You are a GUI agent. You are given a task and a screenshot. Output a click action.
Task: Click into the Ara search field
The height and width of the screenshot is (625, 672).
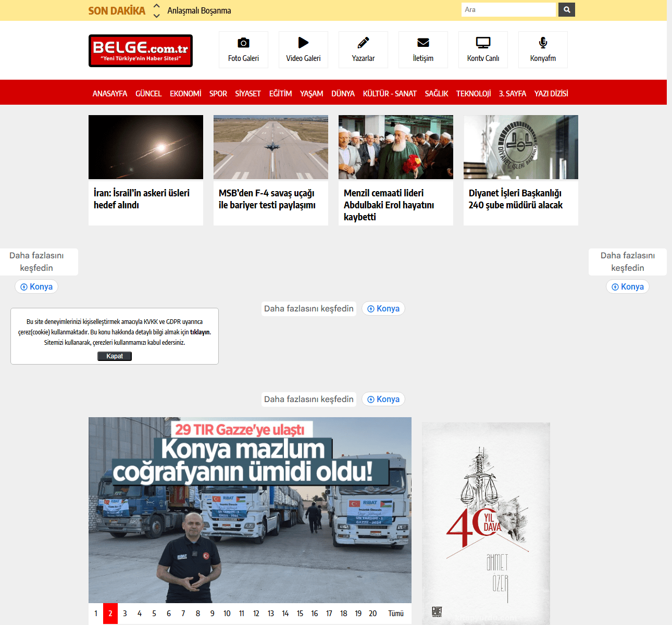[508, 9]
